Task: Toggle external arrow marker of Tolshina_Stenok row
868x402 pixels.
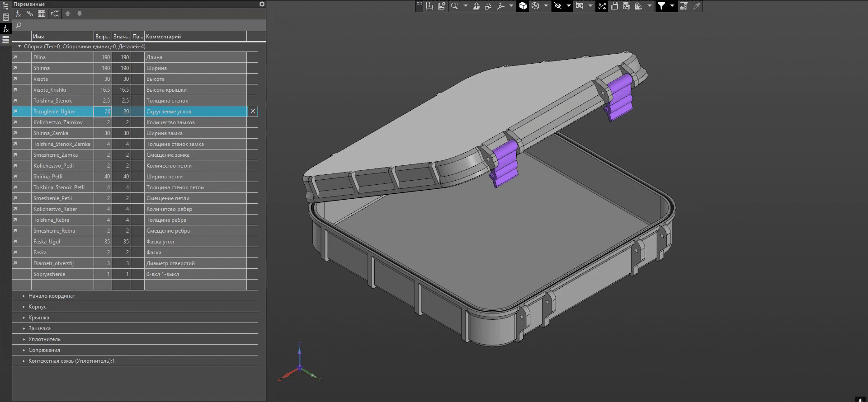Action: [x=15, y=101]
